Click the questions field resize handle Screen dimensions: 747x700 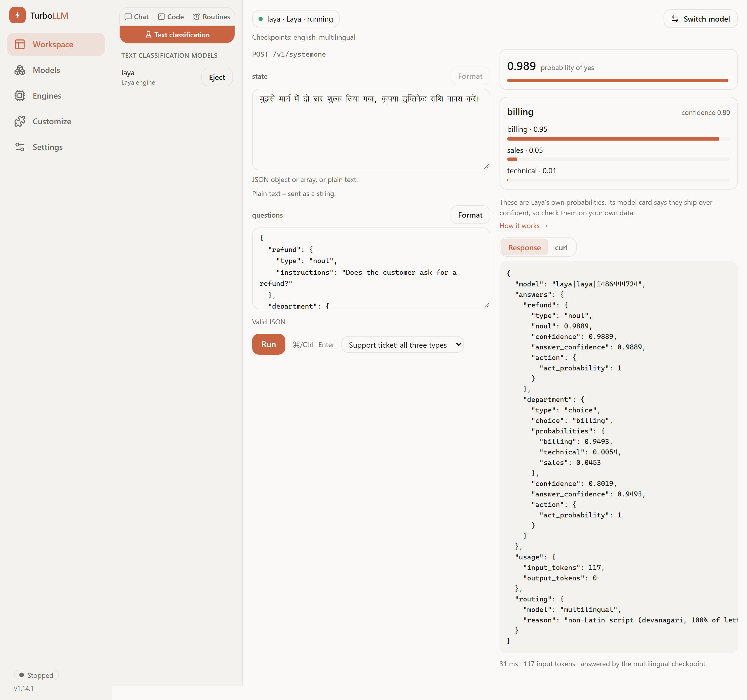[486, 305]
